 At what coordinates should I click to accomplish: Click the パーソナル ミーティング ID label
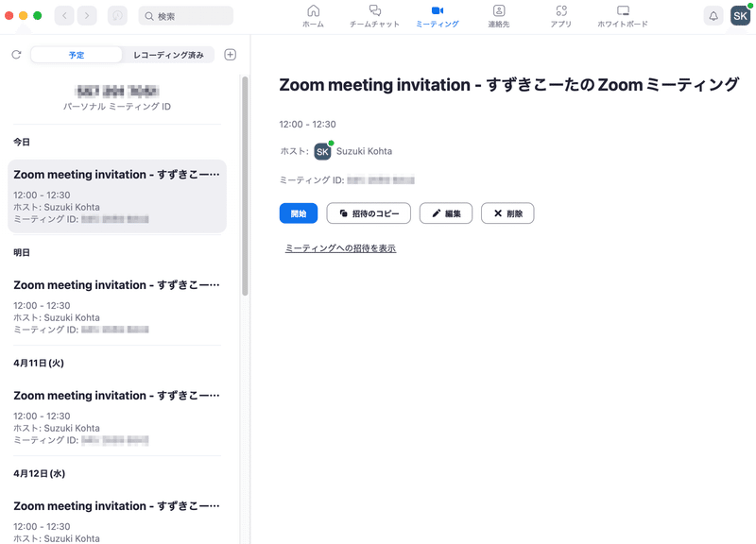[x=117, y=107]
